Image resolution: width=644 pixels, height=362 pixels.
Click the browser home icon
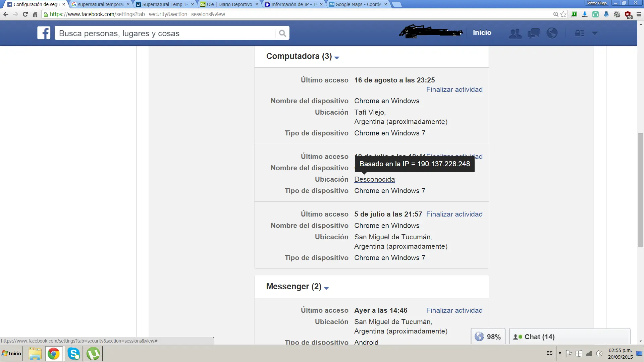[x=35, y=14]
